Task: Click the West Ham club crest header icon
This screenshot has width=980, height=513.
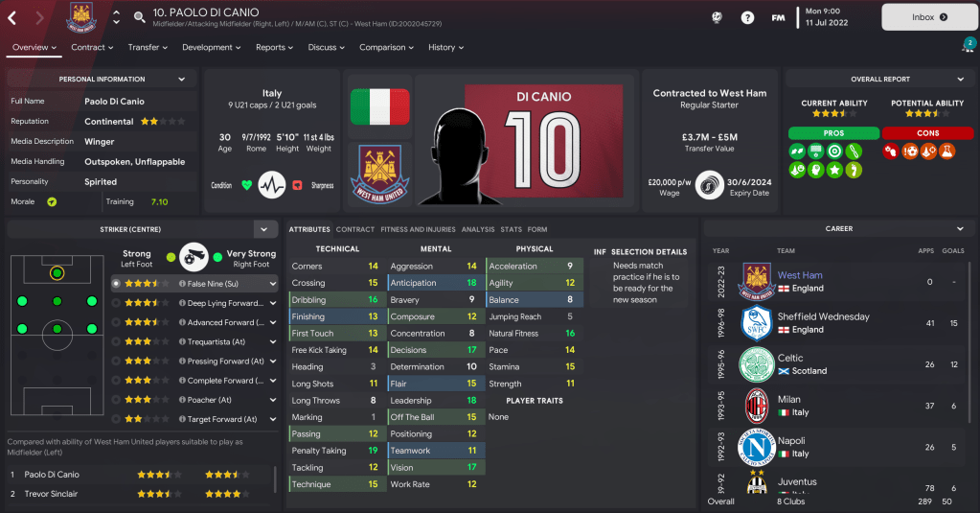Action: click(x=81, y=17)
